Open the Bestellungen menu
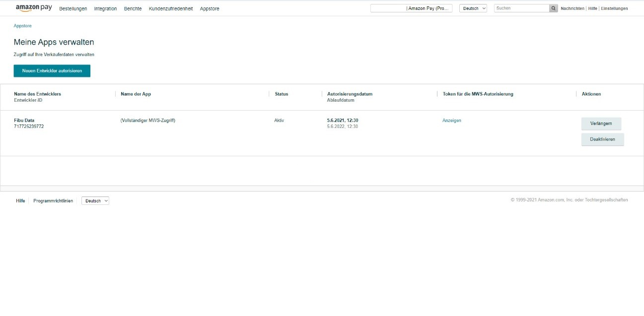The image size is (644, 316). (x=73, y=9)
